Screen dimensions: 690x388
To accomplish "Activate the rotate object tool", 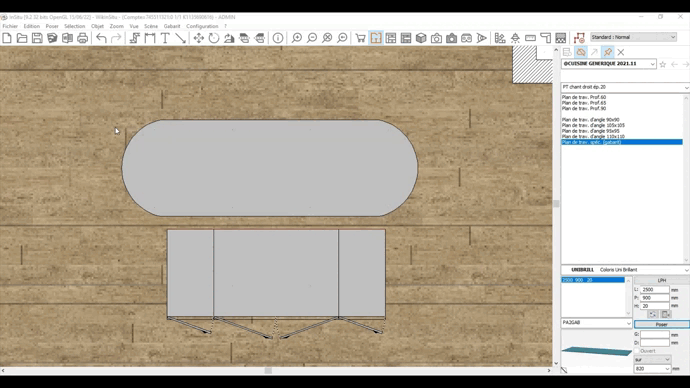I will pos(214,38).
